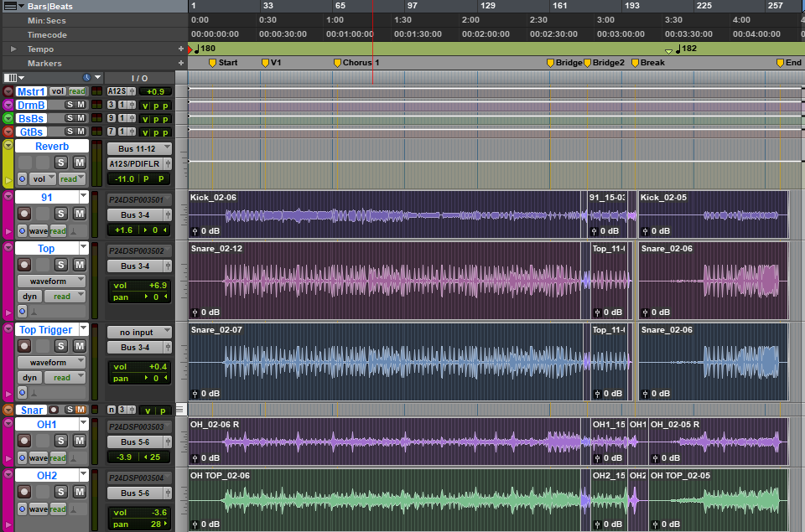Click the OH1 track timebase selector icon
Viewport: 805px width, 532px height.
(x=22, y=457)
